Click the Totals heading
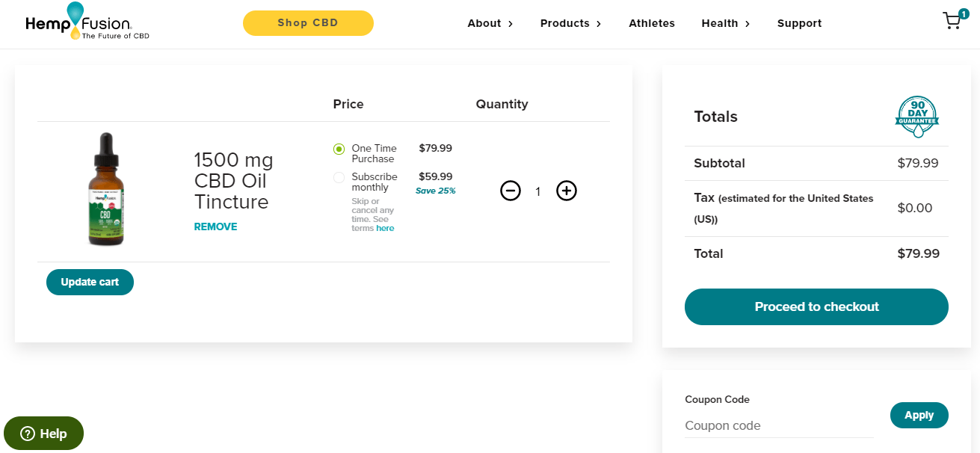The height and width of the screenshot is (453, 980). [715, 117]
